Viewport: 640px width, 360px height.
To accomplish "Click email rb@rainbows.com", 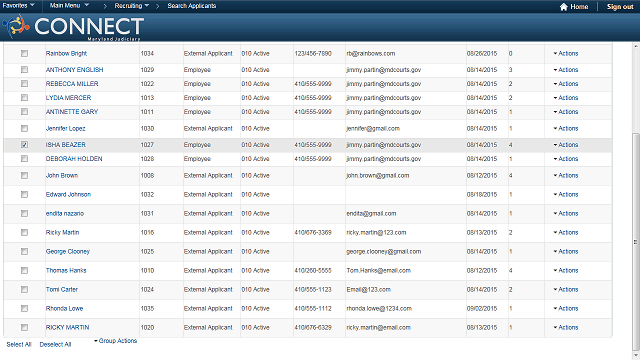I will coord(371,53).
